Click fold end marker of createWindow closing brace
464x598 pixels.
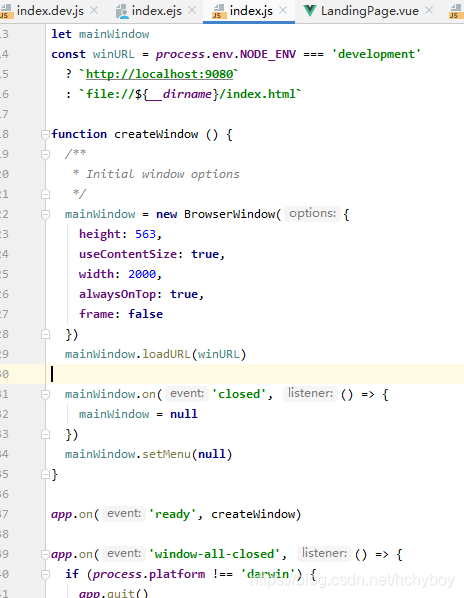tap(45, 474)
